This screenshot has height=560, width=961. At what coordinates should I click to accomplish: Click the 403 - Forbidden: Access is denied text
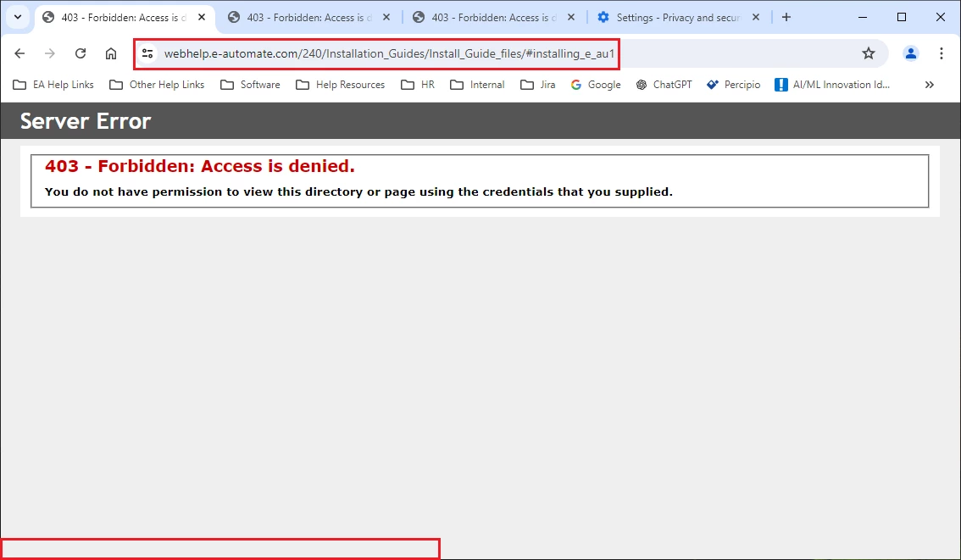200,166
